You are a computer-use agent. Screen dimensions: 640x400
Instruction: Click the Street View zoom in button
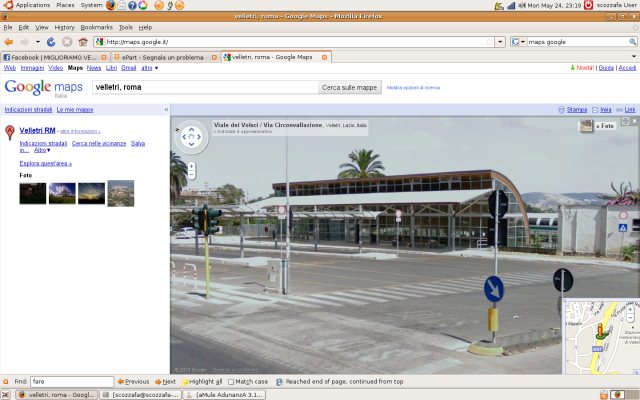(x=191, y=165)
